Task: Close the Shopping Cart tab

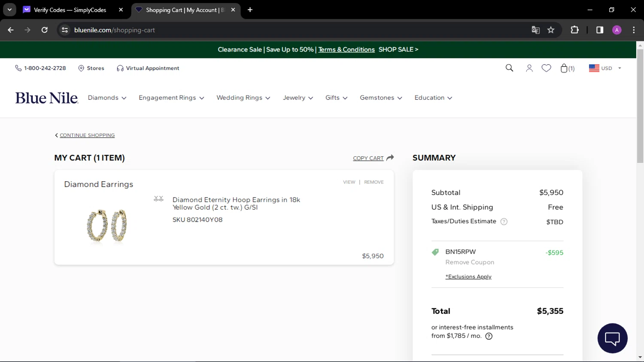Action: [x=233, y=10]
